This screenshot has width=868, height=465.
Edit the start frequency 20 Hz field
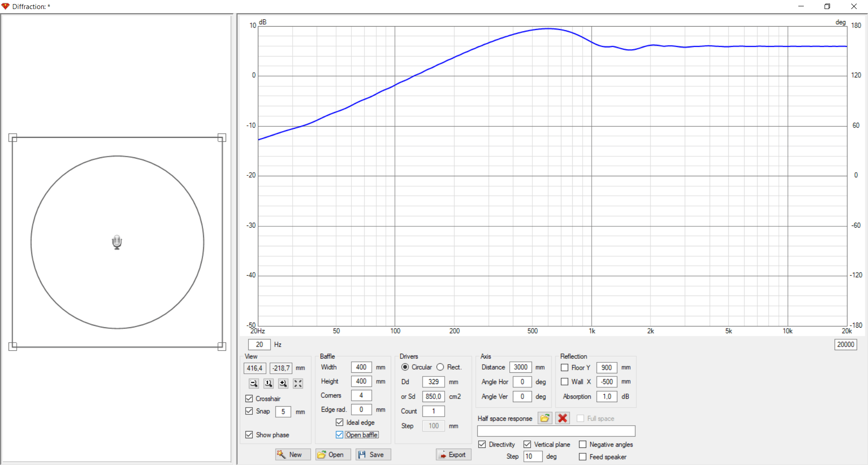pos(260,344)
